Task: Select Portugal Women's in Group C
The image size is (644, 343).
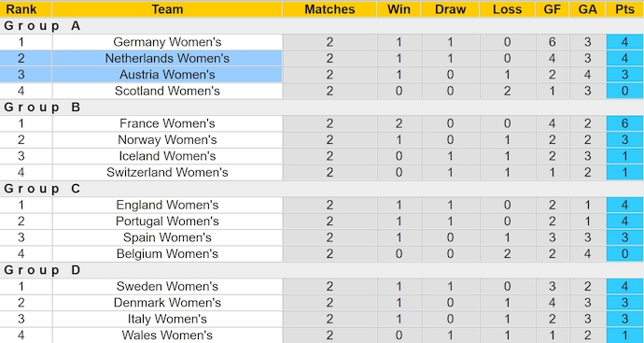Action: point(167,222)
